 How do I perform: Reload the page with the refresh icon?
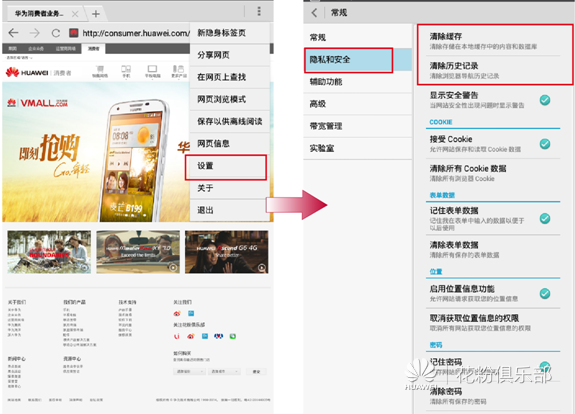pos(56,33)
